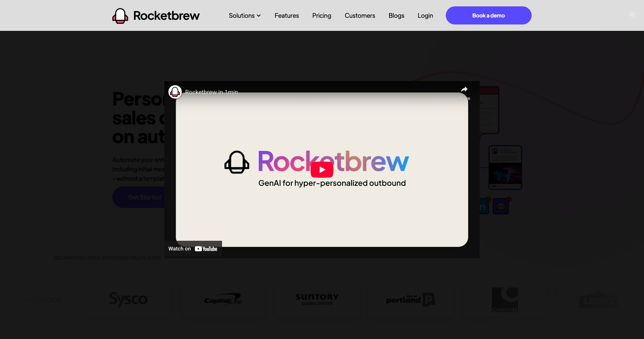Go to the Pricing page
Image resolution: width=644 pixels, height=339 pixels.
[322, 15]
